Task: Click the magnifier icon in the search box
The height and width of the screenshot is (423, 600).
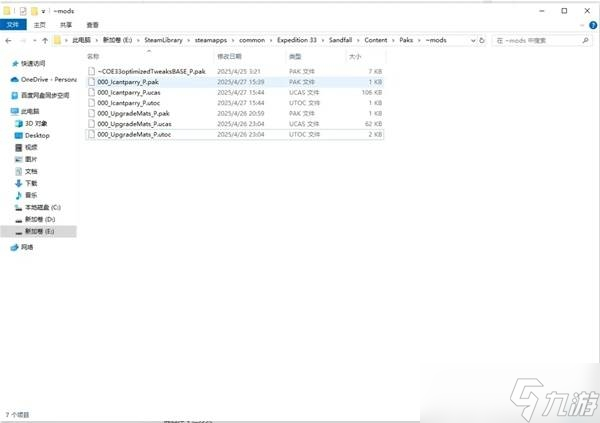Action: [585, 40]
